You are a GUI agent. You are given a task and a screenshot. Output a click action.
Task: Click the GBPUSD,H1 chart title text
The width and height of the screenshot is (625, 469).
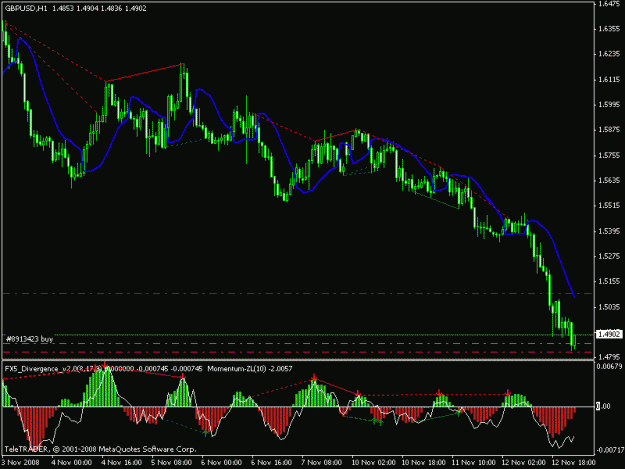pyautogui.click(x=26, y=8)
